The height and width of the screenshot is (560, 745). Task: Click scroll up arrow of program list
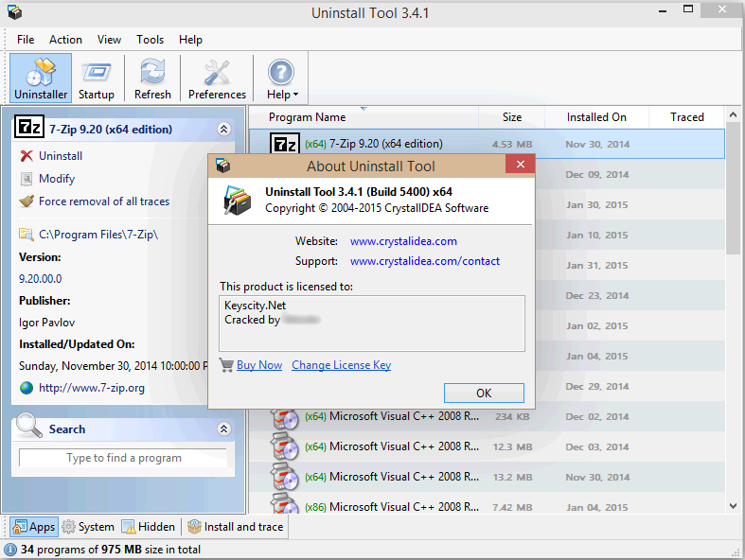pos(733,115)
